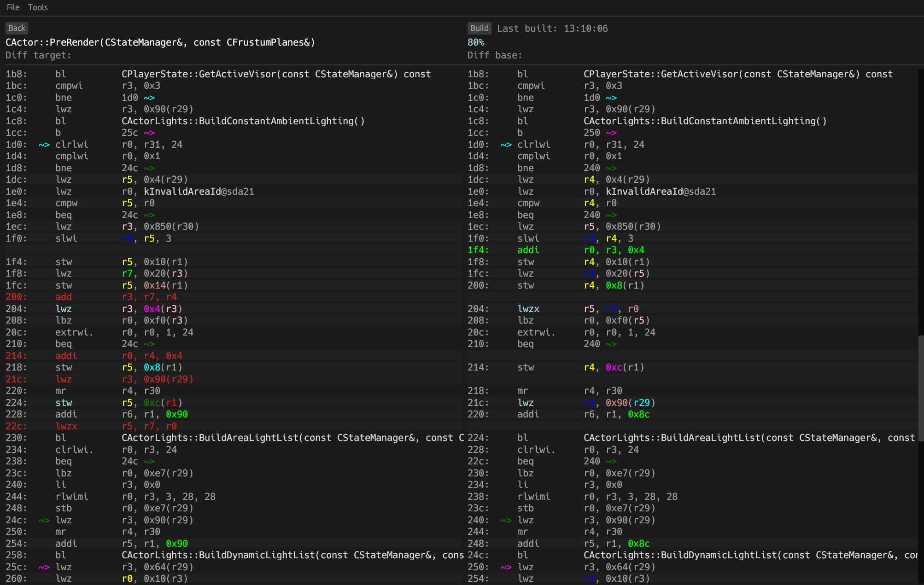
Task: Click the pink arrow at address 250 base column
Action: click(x=506, y=567)
